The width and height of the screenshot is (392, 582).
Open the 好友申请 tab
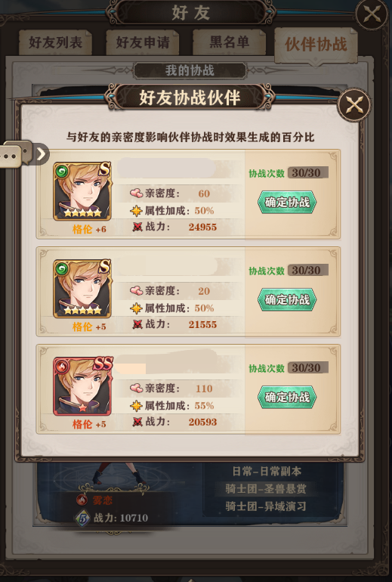[x=143, y=42]
